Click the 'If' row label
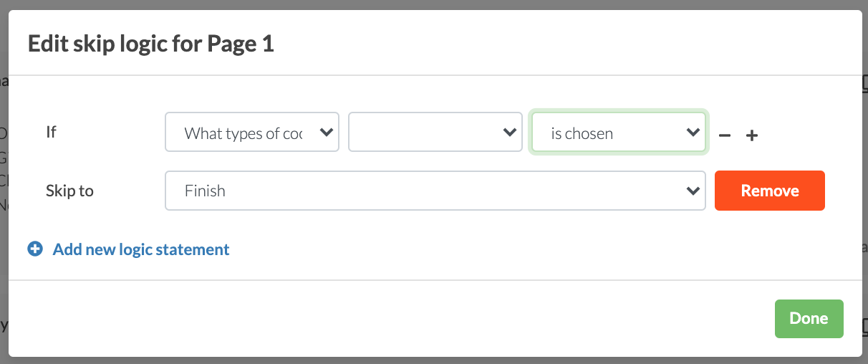The height and width of the screenshot is (364, 868). (51, 133)
